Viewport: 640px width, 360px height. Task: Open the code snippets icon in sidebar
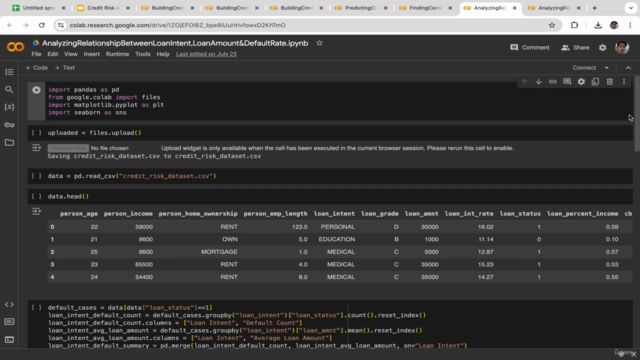coord(9,304)
